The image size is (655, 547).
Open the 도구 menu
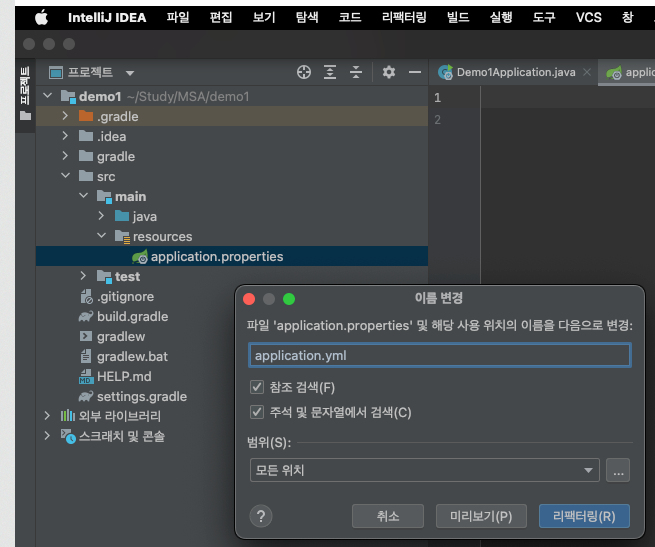pos(544,18)
